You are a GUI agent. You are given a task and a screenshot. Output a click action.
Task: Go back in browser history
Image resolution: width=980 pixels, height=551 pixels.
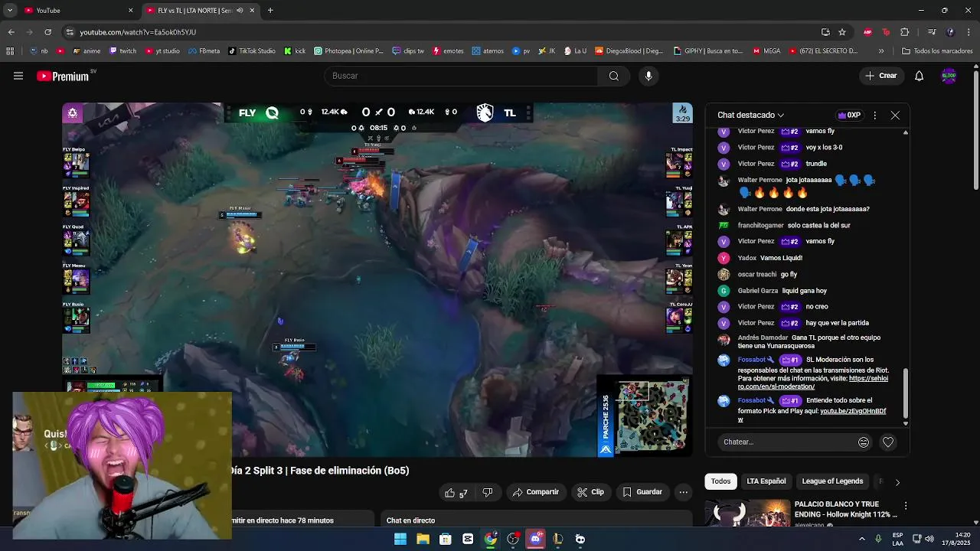click(11, 32)
